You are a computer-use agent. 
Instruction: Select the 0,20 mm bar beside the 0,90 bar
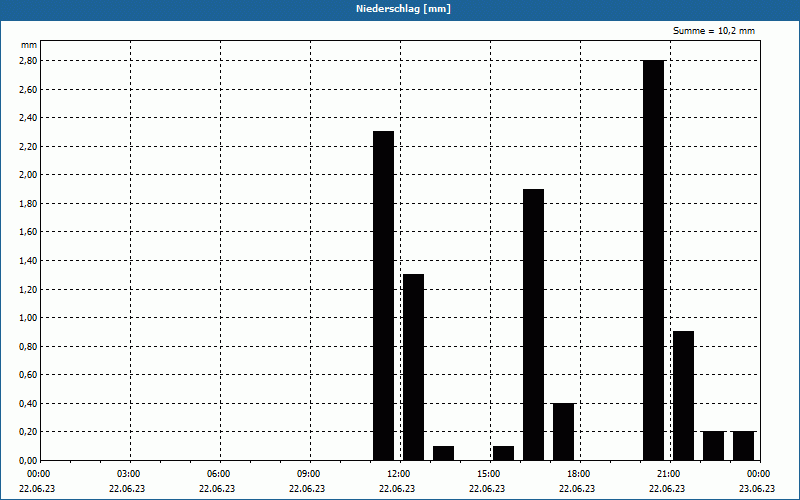tap(713, 446)
